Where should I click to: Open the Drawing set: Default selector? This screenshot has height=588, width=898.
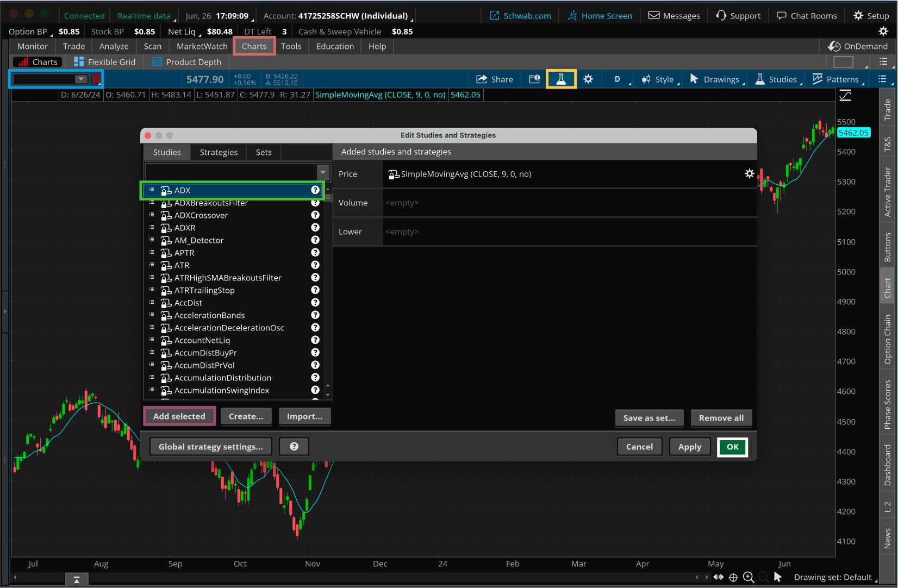tap(835, 577)
